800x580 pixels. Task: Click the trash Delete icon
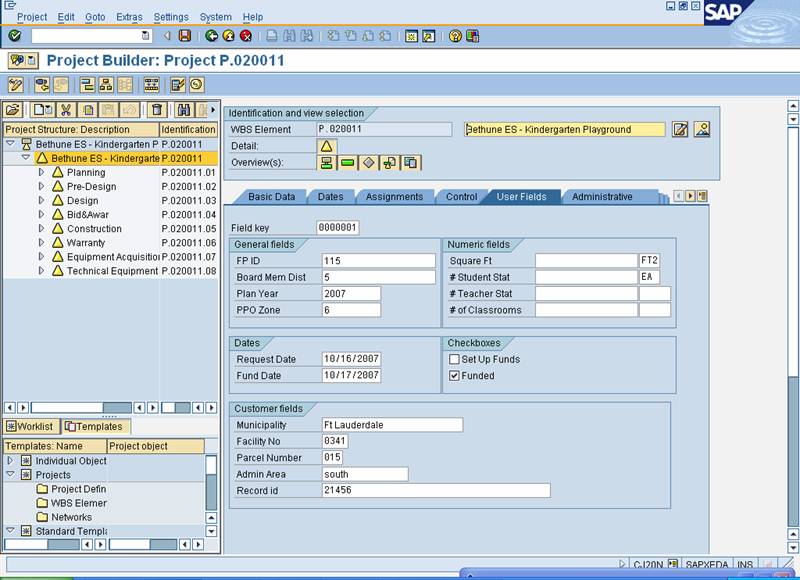coord(157,110)
